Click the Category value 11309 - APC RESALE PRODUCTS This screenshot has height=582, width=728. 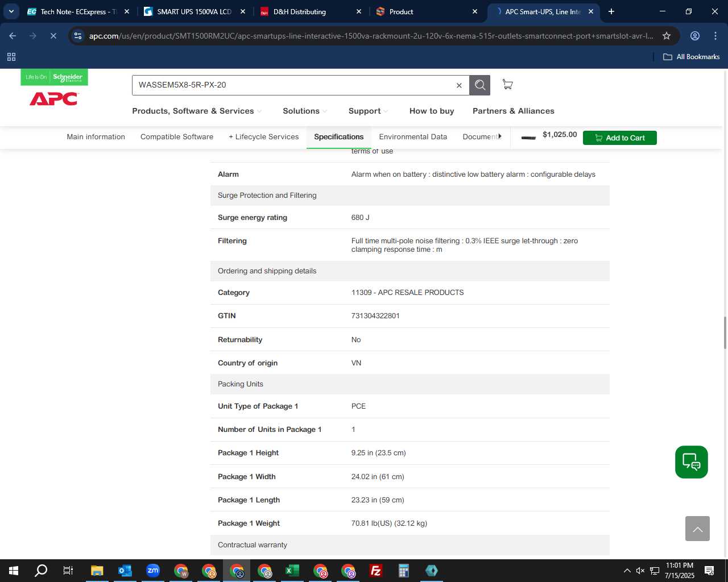(x=407, y=293)
